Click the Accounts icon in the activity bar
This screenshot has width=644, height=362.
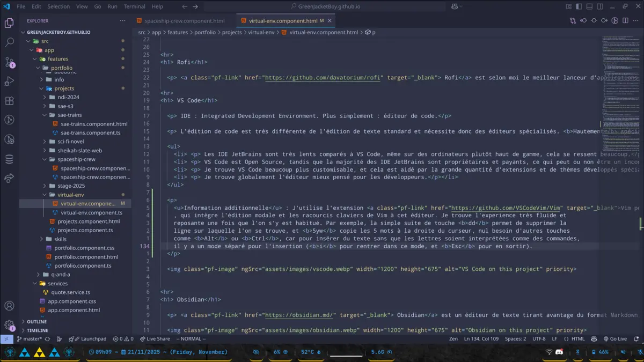coord(9,305)
